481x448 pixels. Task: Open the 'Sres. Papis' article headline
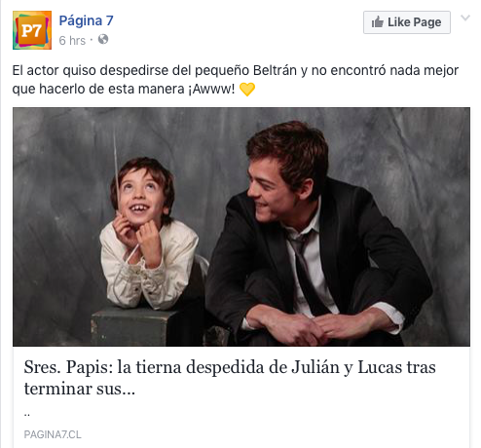click(x=230, y=378)
